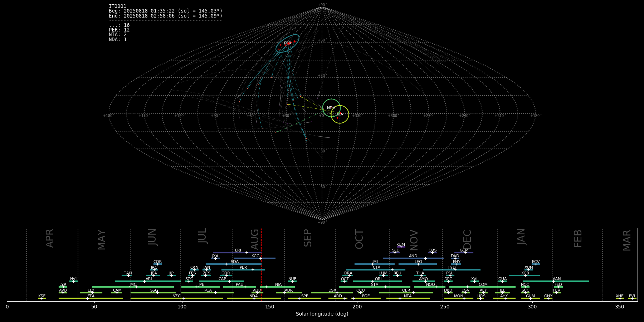The image size is (644, 322).
Task: Click the red dashed current solar longitude line
Action: [261, 265]
